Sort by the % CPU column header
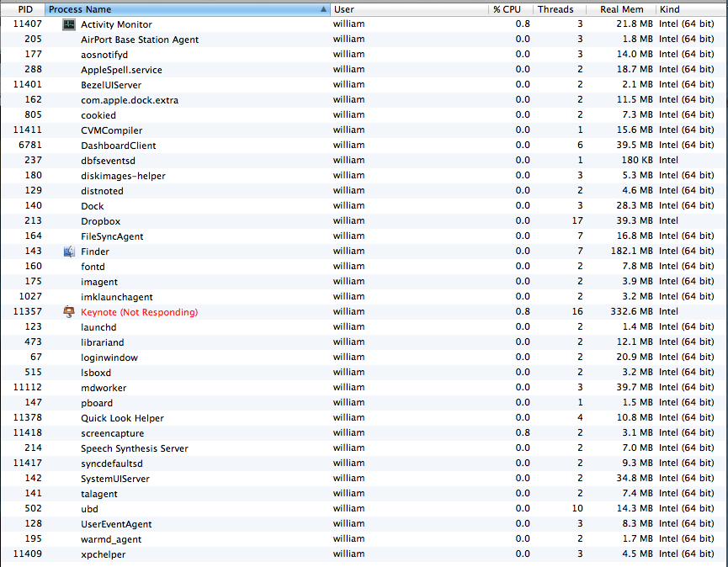This screenshot has height=567, width=728. [510, 9]
